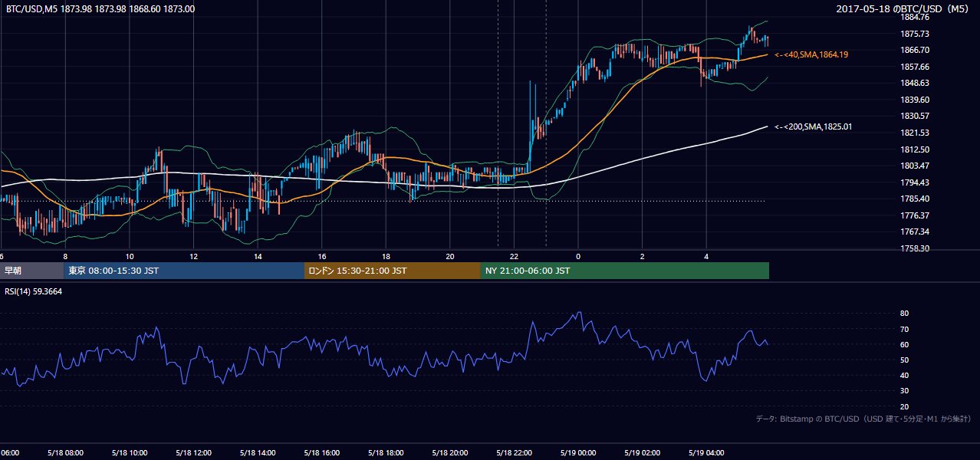Select the 40 SMA 1864.19 label

tap(811, 55)
